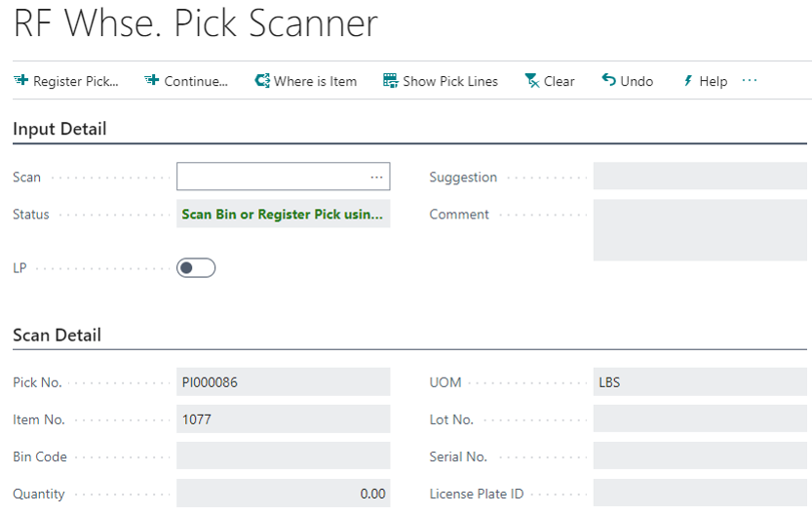Screen dimensions: 812x517
Task: Click the Continue action icon
Action: [x=151, y=81]
